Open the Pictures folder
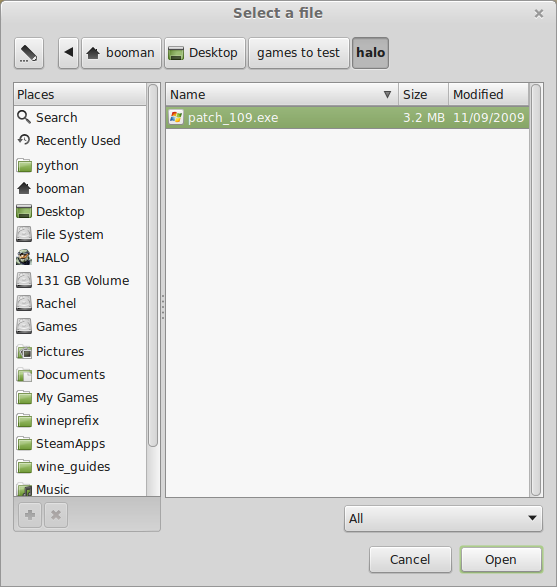The width and height of the screenshot is (557, 587). pyautogui.click(x=80, y=352)
